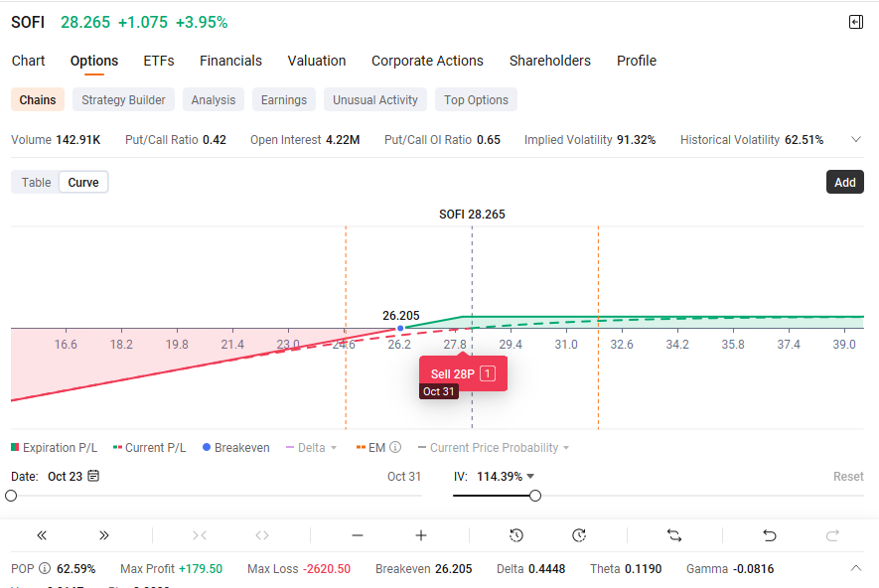Open the Shareholders tab
The width and height of the screenshot is (879, 588).
click(x=550, y=61)
